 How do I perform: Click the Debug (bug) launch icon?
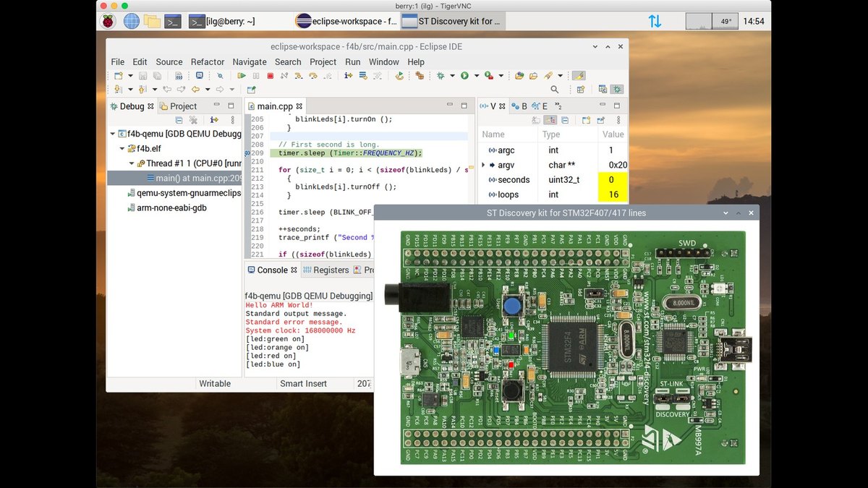[440, 76]
